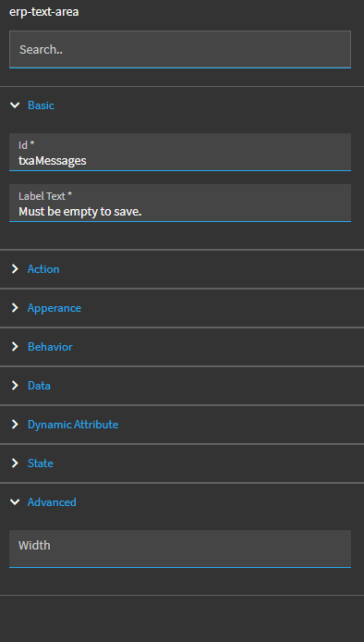Expand Data with its chevron icon

point(15,385)
